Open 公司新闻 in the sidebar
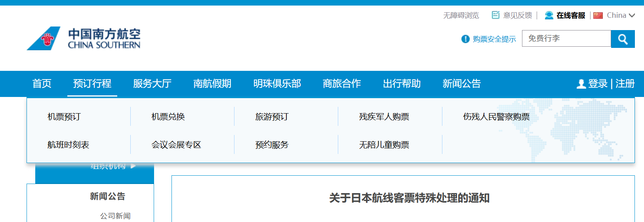The image size is (644, 222). 115,216
